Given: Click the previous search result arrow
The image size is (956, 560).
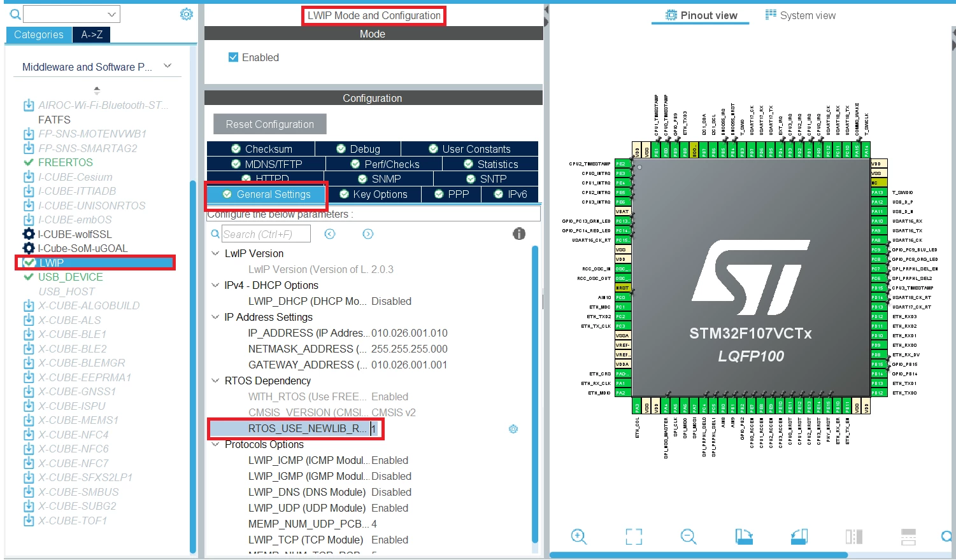Looking at the screenshot, I should 330,234.
